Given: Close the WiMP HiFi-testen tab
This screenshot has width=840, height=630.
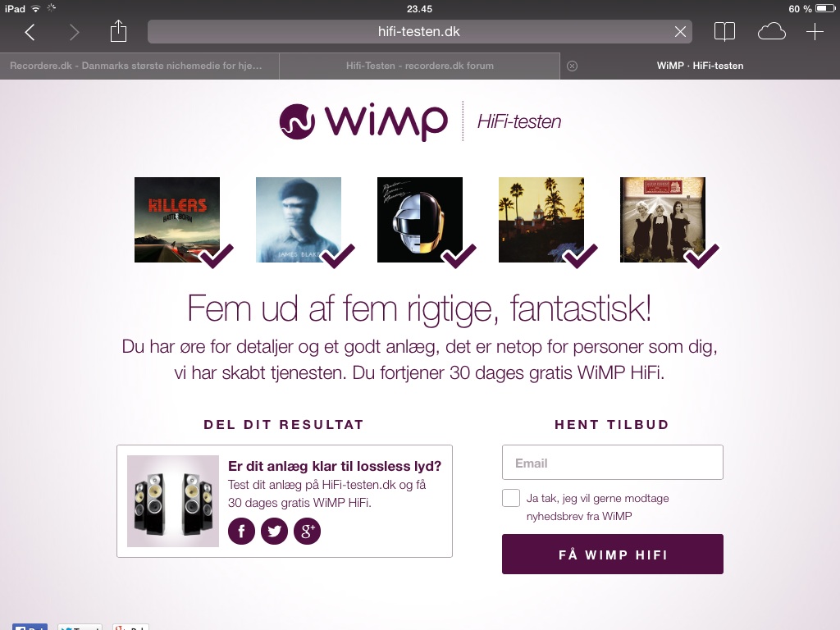Looking at the screenshot, I should click(x=572, y=66).
